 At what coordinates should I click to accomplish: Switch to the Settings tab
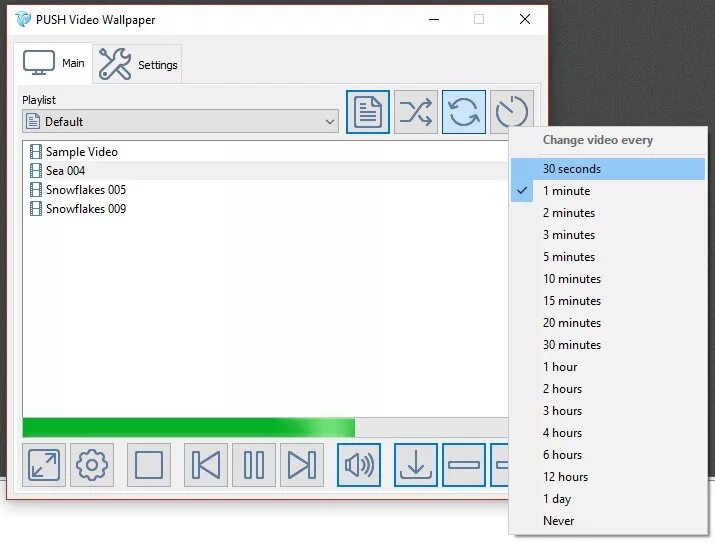[x=138, y=64]
